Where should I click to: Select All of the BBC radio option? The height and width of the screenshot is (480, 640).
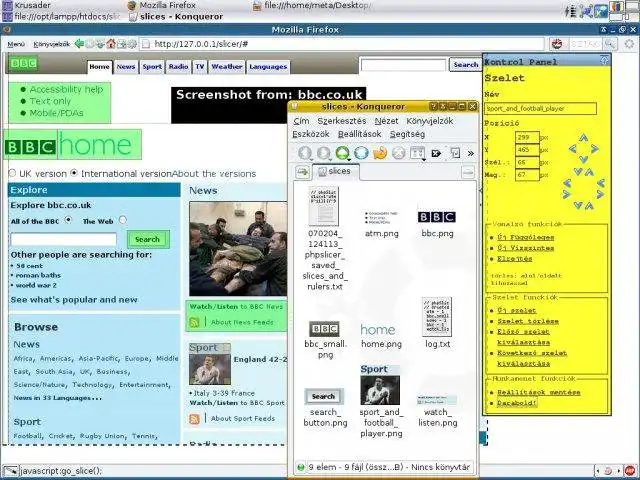[x=68, y=220]
